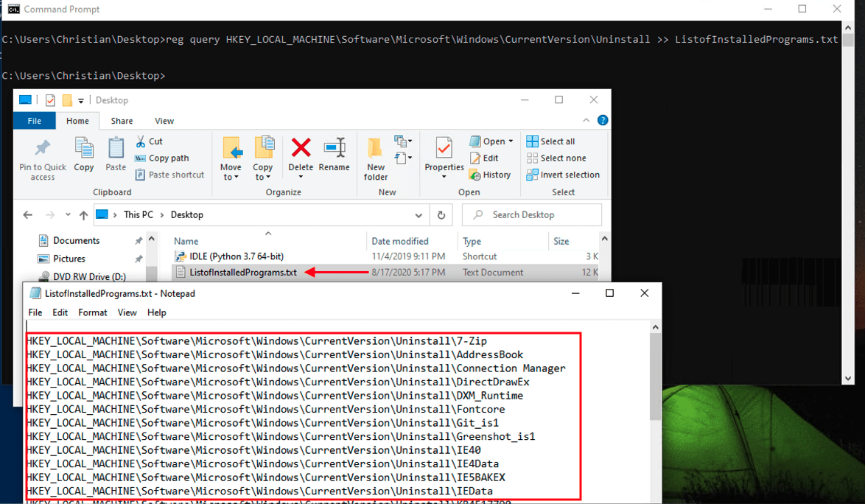The height and width of the screenshot is (504, 865).
Task: Click Desktop in address bar
Action: [186, 215]
